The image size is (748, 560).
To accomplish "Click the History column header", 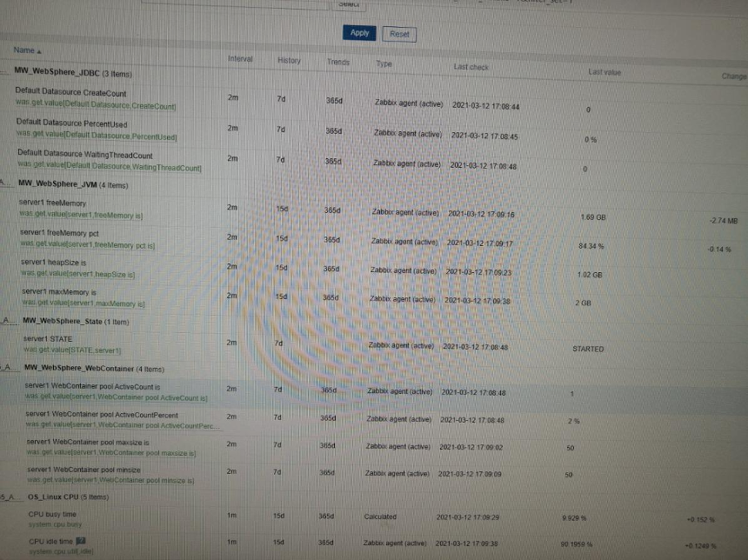I will [x=289, y=60].
